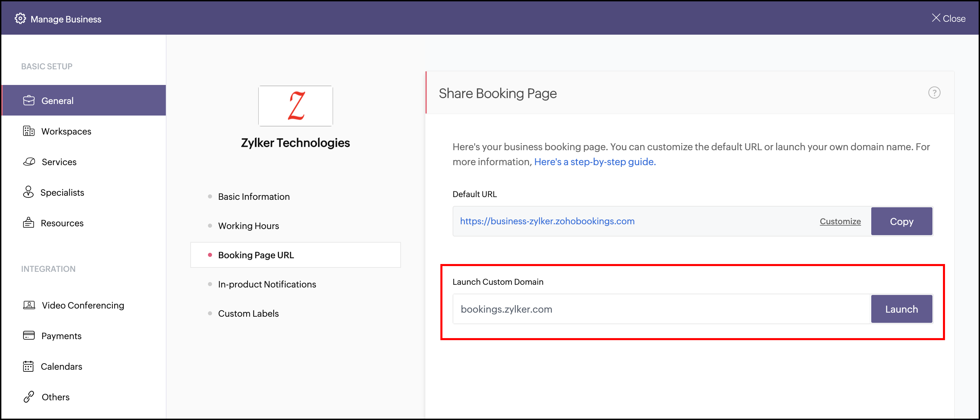The width and height of the screenshot is (980, 420).
Task: Go to Working Hours settings
Action: pos(248,226)
